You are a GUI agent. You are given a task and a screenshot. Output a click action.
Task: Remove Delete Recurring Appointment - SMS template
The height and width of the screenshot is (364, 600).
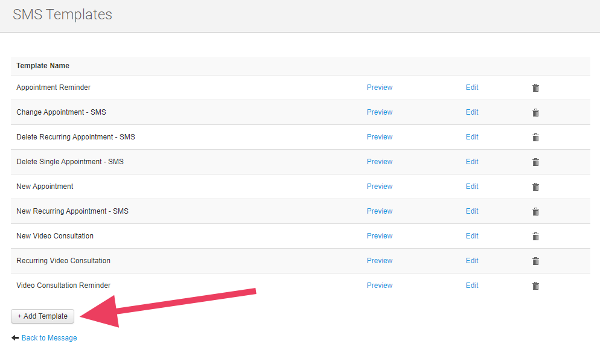point(535,138)
